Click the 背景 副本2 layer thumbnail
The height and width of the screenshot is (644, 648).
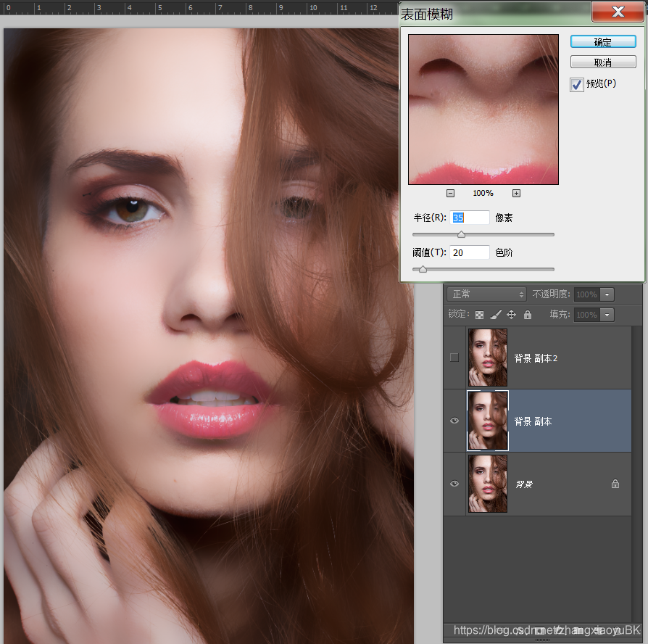[x=488, y=358]
